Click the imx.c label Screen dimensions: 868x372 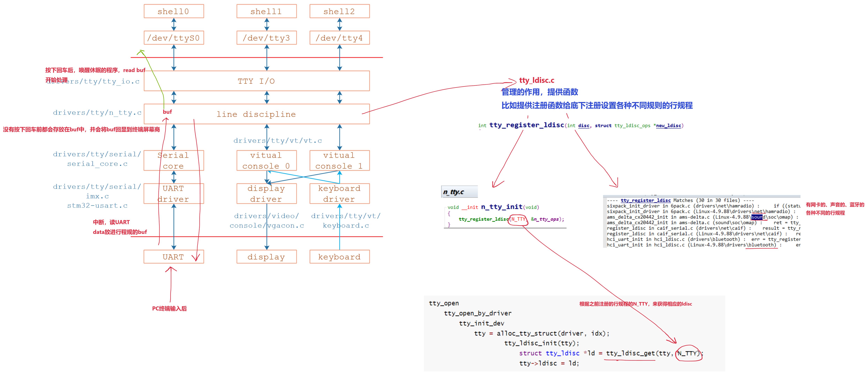tap(97, 196)
